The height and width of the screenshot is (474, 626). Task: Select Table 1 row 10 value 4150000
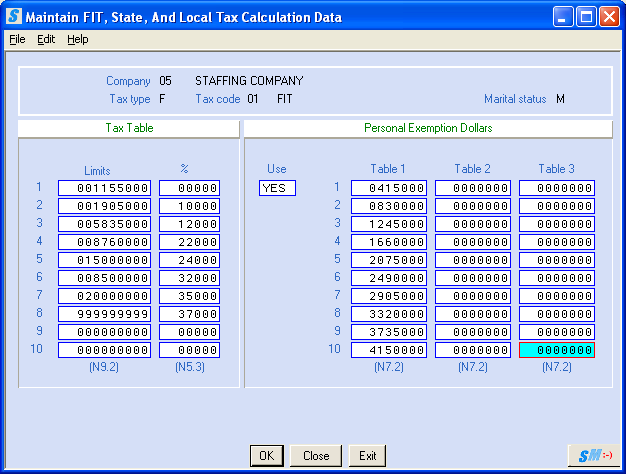(389, 350)
